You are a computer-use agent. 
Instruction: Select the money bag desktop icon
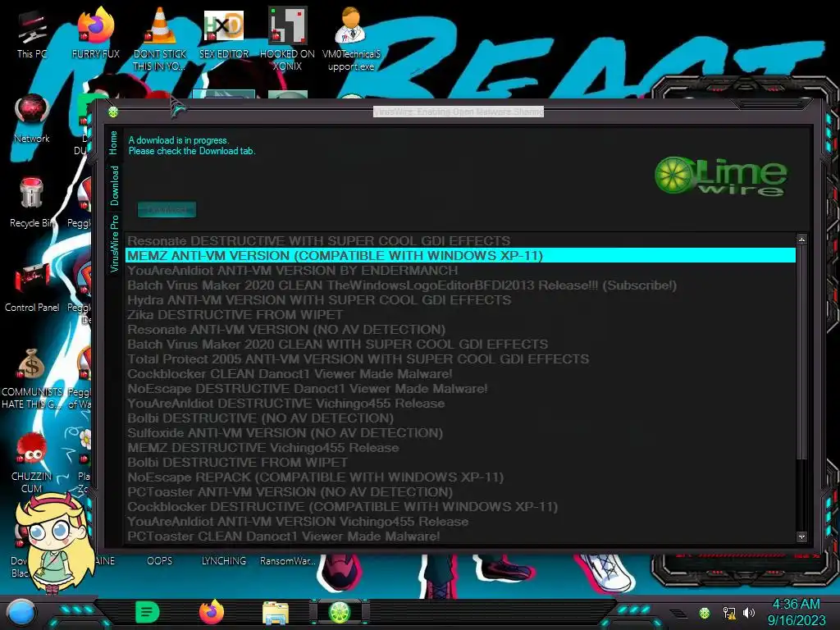tap(32, 378)
